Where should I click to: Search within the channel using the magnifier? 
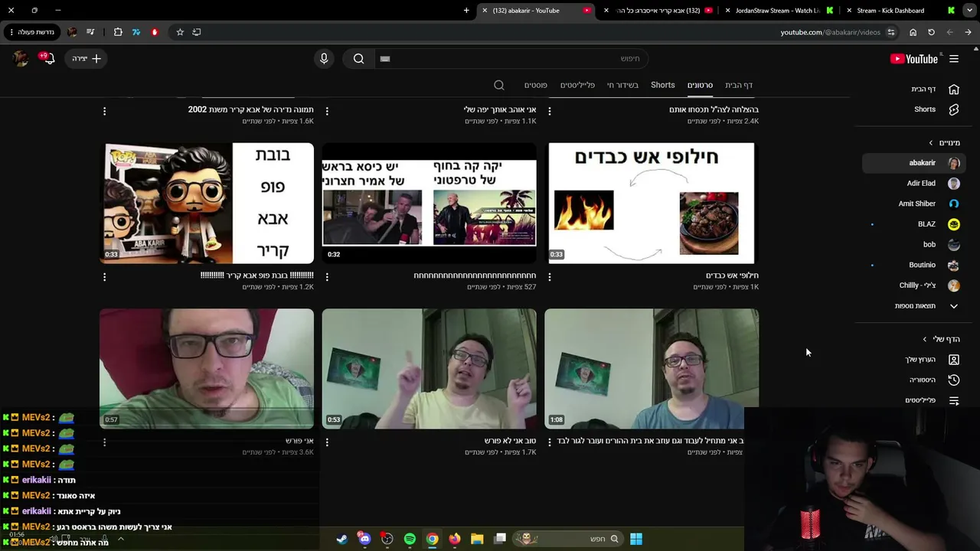point(499,85)
